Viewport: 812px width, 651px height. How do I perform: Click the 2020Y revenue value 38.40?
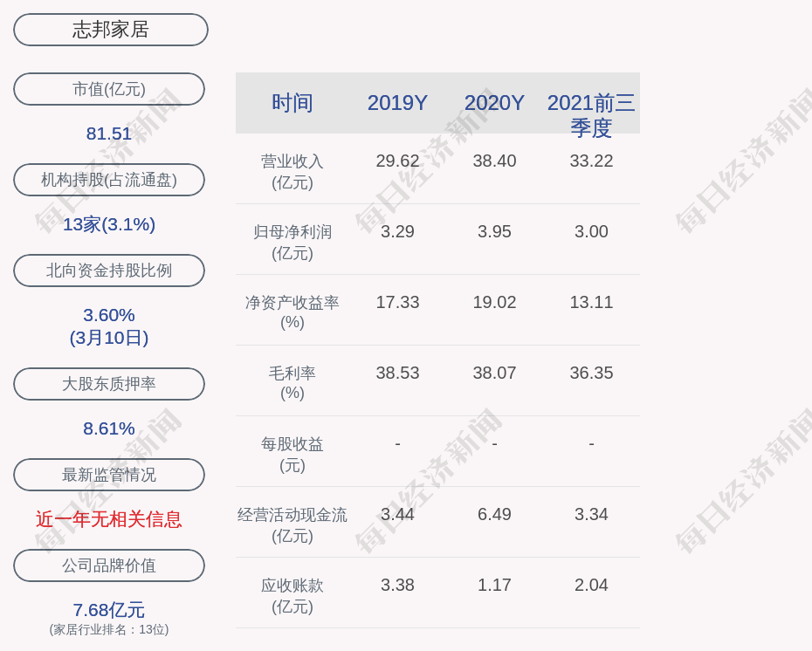pos(494,161)
